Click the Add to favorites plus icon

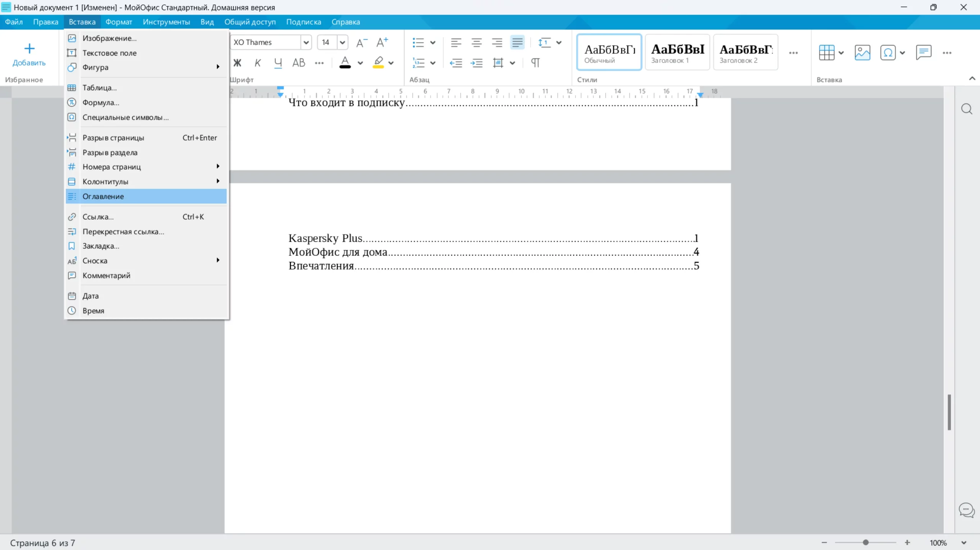(29, 49)
